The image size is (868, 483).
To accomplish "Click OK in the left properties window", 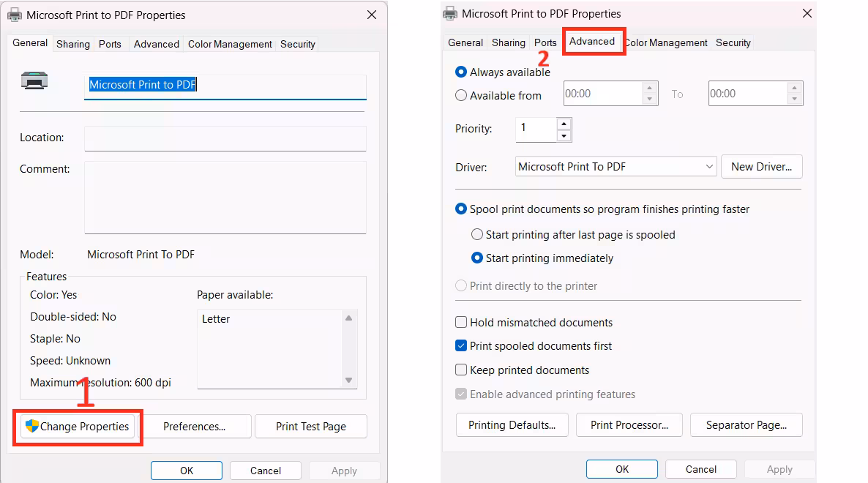I will [x=187, y=471].
